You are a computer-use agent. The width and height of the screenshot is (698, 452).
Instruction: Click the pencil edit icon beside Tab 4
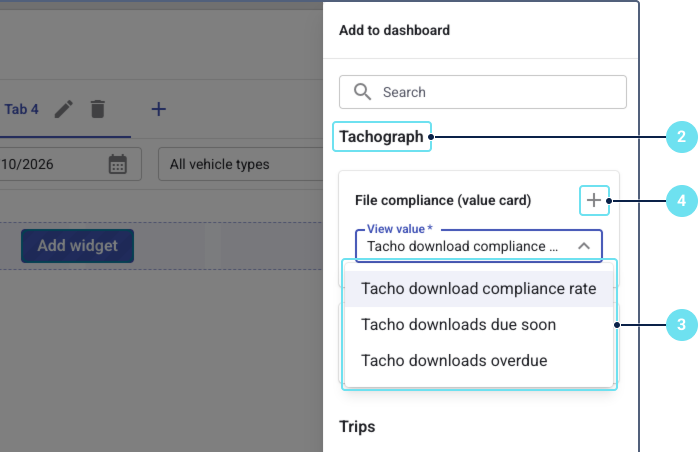(x=64, y=109)
